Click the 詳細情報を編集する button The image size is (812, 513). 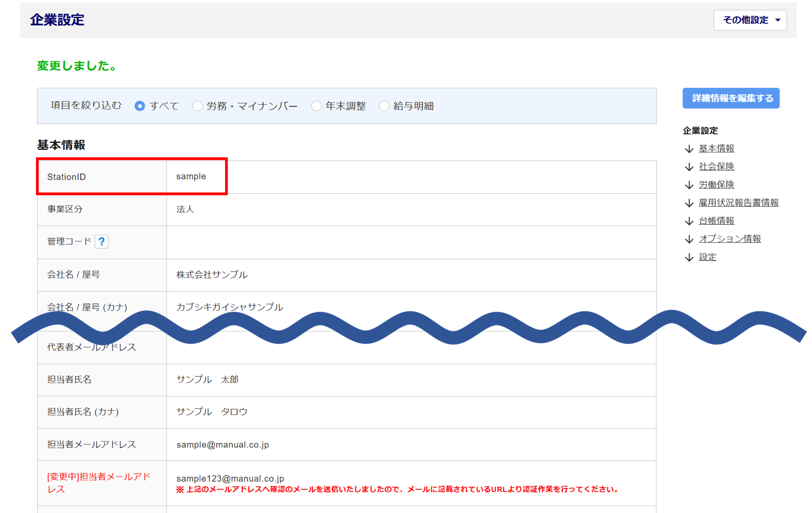tap(731, 98)
